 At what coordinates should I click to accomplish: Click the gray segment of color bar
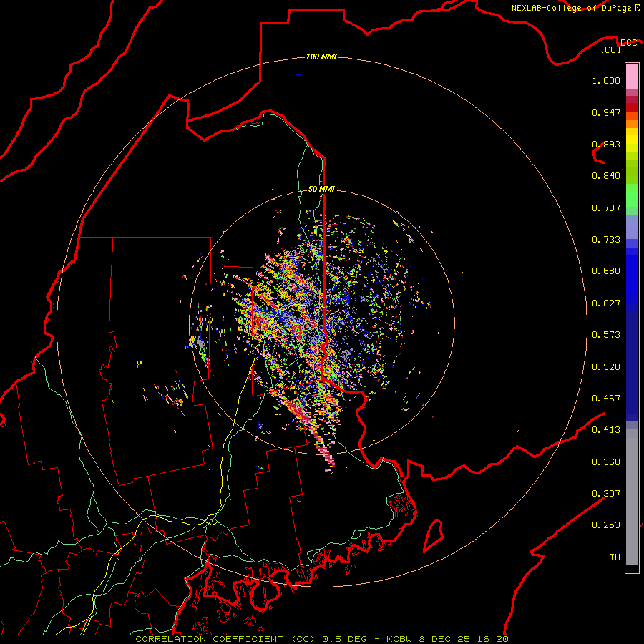coord(632,497)
